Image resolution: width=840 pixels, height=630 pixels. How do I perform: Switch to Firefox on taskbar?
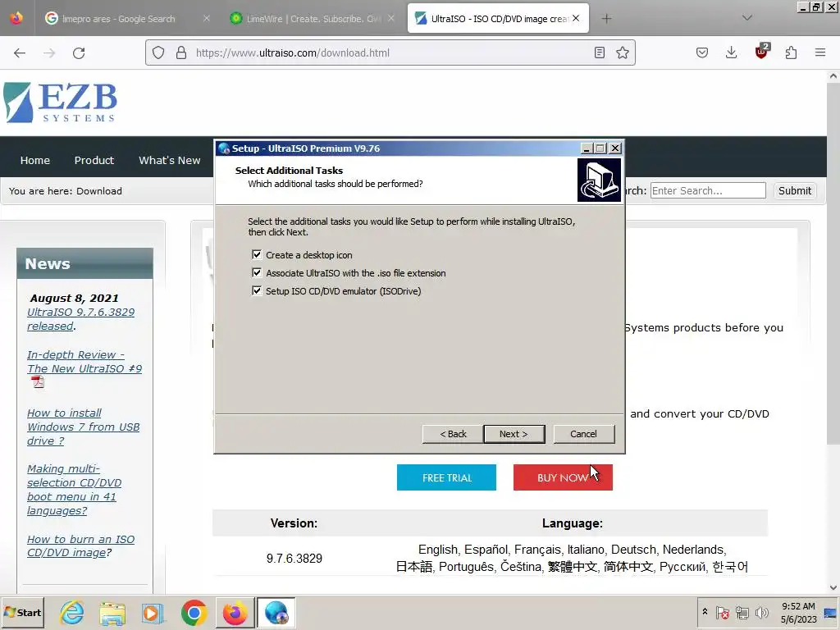pos(235,612)
